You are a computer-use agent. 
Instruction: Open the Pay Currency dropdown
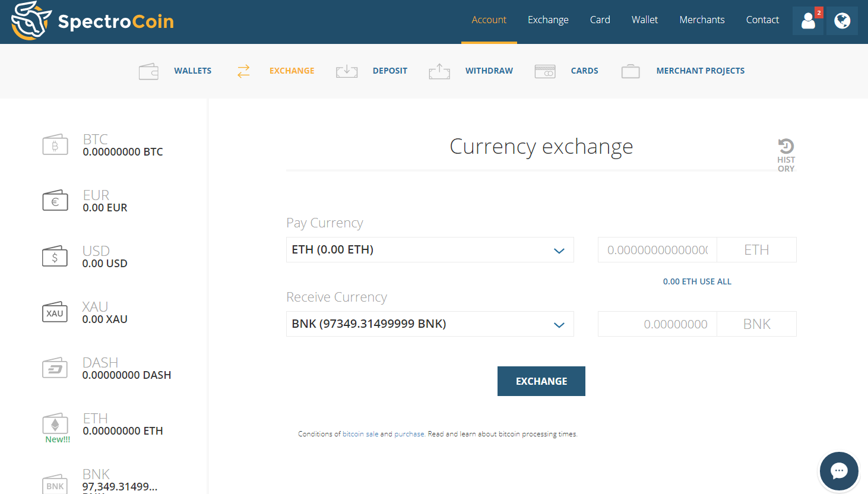click(430, 249)
